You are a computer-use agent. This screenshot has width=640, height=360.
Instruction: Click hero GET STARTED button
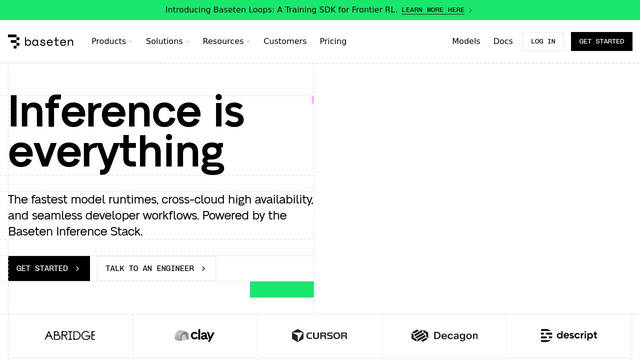click(49, 268)
